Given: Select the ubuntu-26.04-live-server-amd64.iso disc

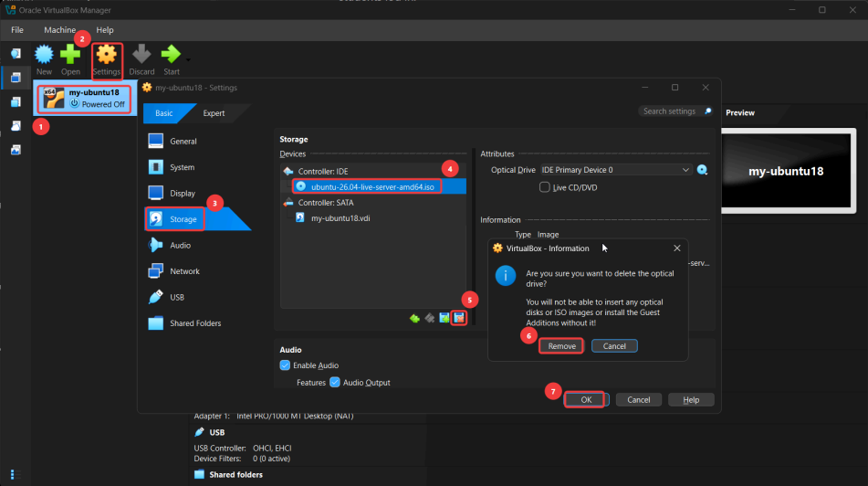Looking at the screenshot, I should 373,186.
